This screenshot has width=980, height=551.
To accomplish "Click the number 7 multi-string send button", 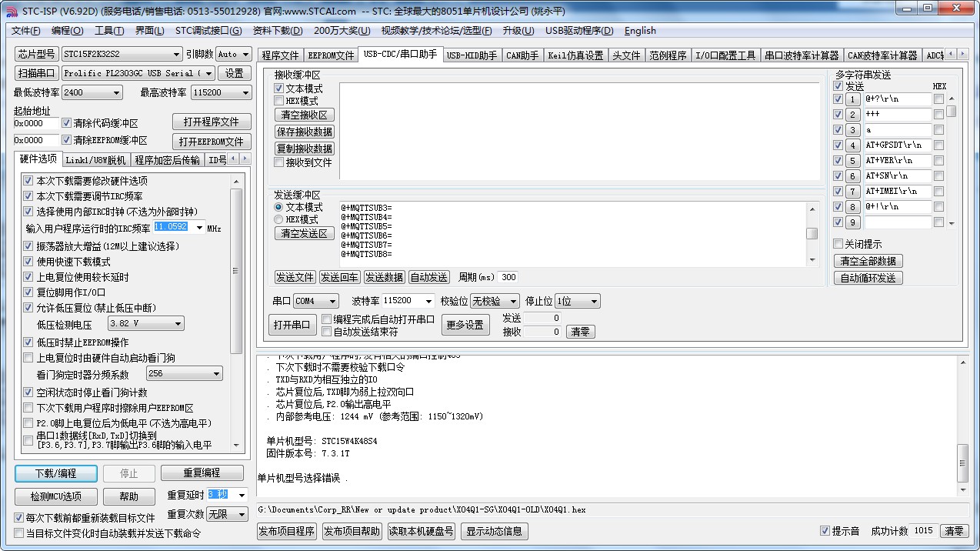I will tap(852, 192).
